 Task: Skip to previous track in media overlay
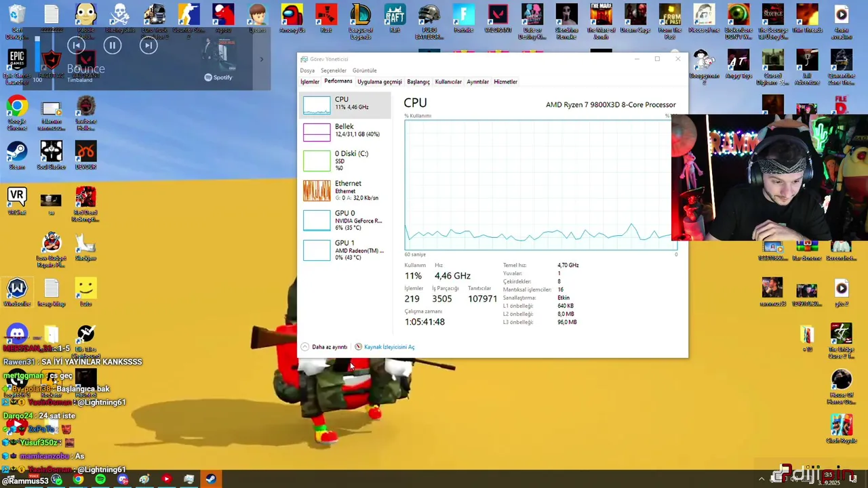point(76,45)
